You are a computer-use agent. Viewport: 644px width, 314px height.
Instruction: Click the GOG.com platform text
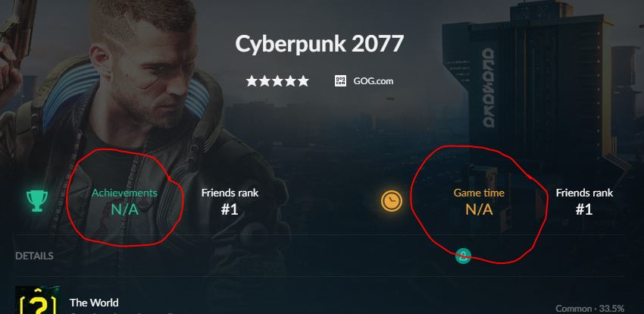click(x=374, y=81)
